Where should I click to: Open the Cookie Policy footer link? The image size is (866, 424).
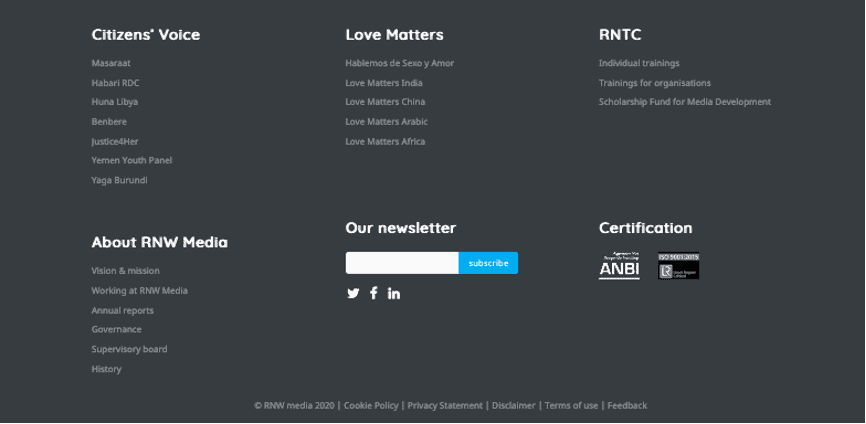pos(371,405)
